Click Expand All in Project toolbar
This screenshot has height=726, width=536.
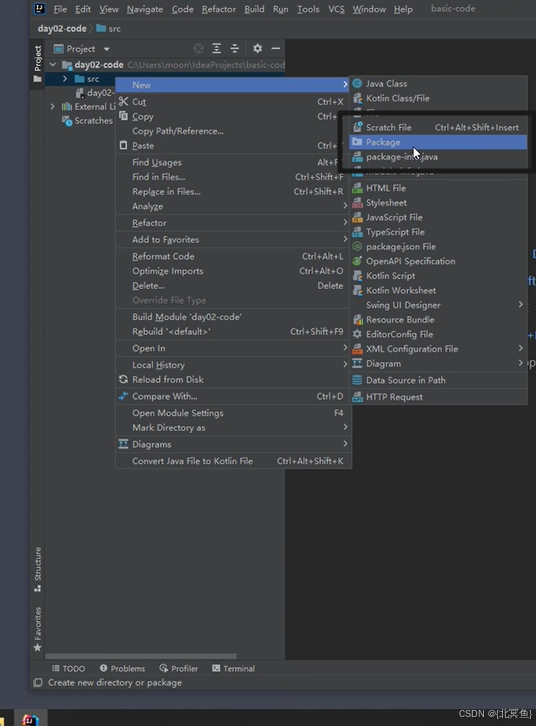(216, 49)
